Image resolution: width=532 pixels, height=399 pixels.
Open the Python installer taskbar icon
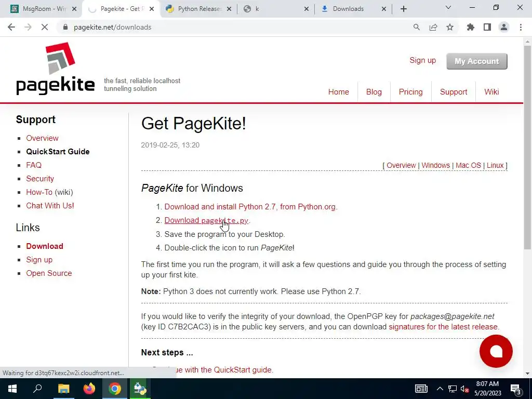pos(140,389)
